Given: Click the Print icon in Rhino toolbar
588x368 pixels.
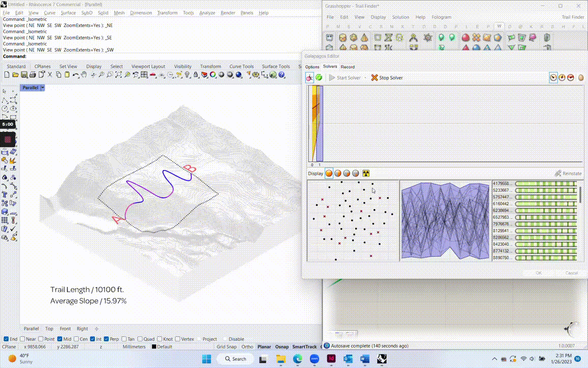Looking at the screenshot, I should click(32, 75).
